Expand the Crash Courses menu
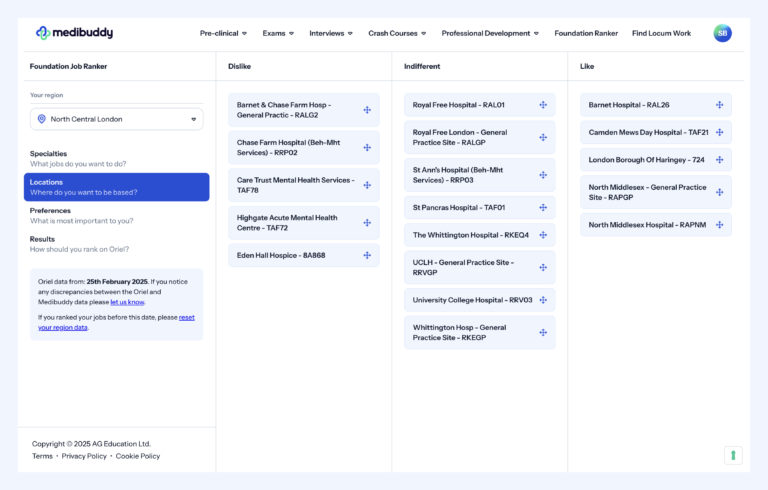Screen dimensions: 768x490 coord(397,33)
